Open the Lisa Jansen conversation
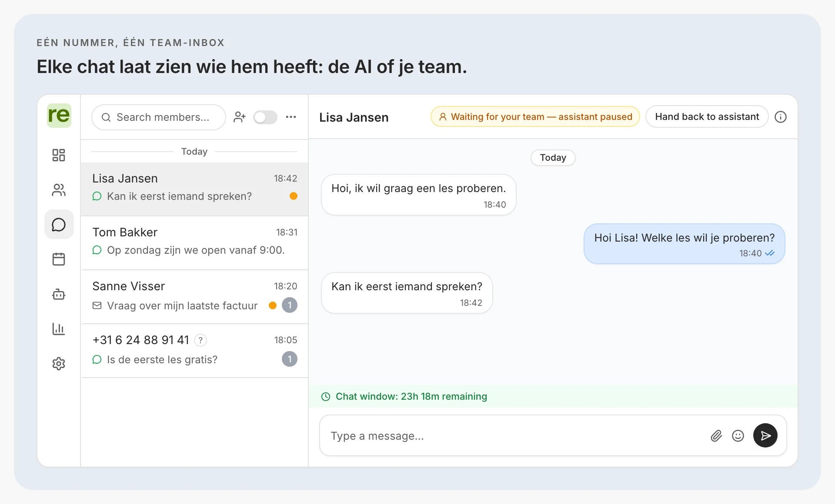Screen dimensions: 835x504 pos(194,189)
